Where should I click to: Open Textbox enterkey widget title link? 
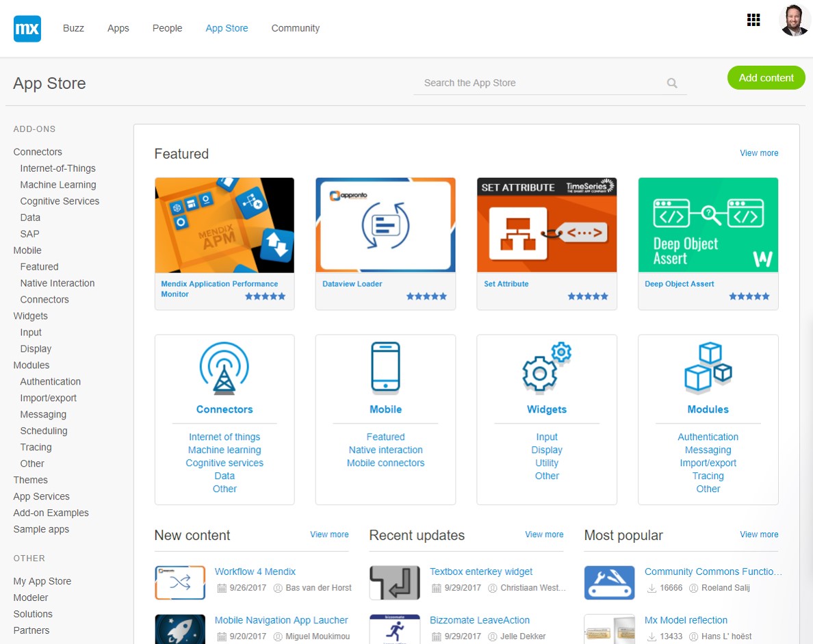481,571
